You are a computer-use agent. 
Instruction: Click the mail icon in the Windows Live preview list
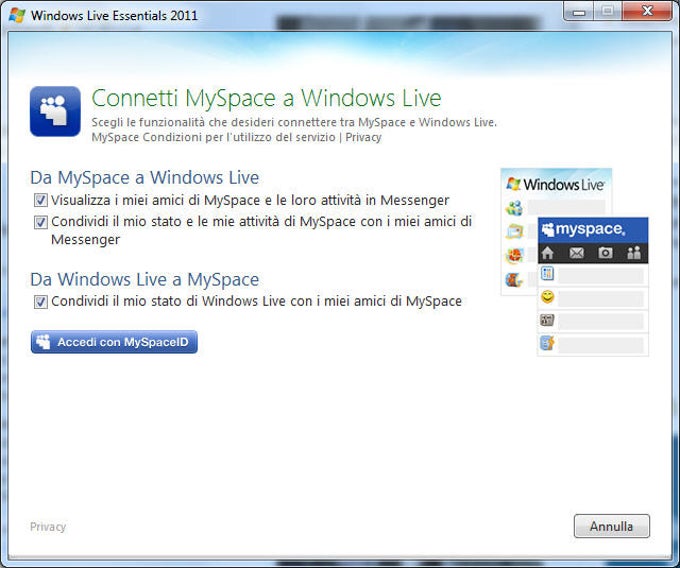[514, 232]
